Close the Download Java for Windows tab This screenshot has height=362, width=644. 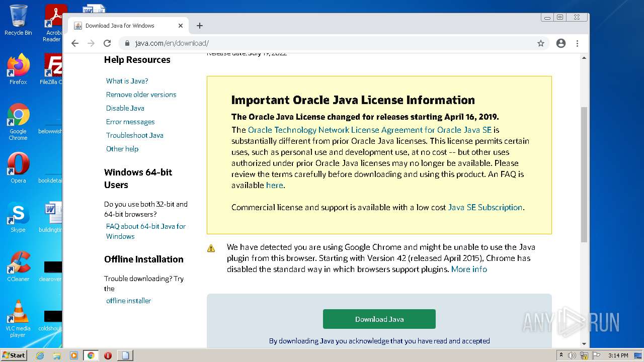point(181,26)
